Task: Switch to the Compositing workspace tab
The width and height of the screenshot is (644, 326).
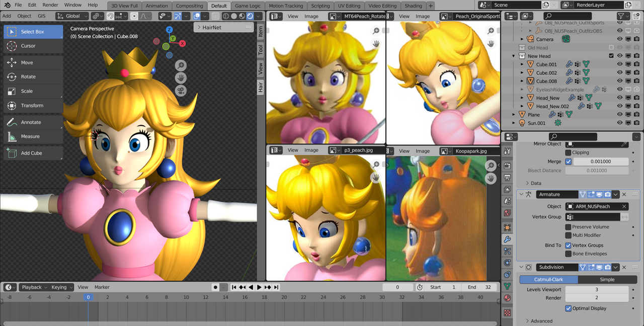Action: coord(189,6)
